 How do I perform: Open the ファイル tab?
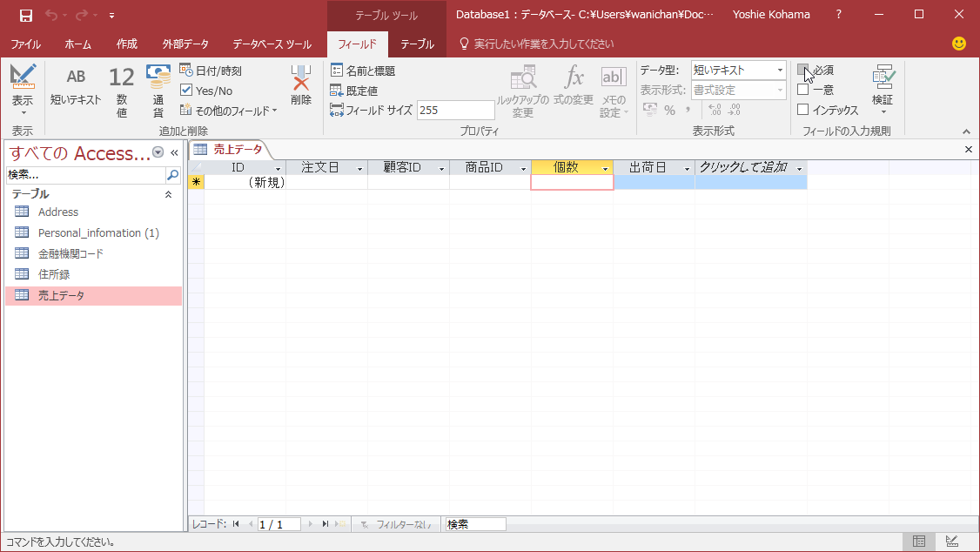(x=25, y=44)
